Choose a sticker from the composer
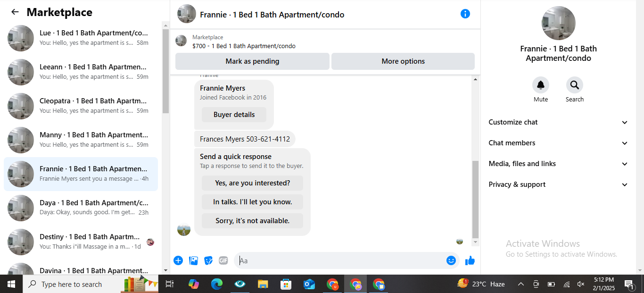This screenshot has height=293, width=644. click(x=208, y=260)
